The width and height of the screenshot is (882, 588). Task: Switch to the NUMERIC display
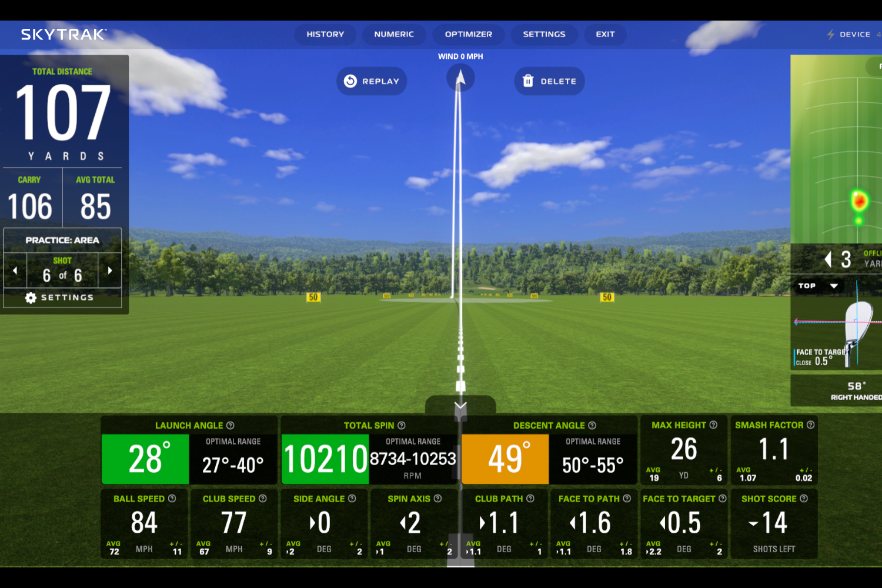[394, 34]
